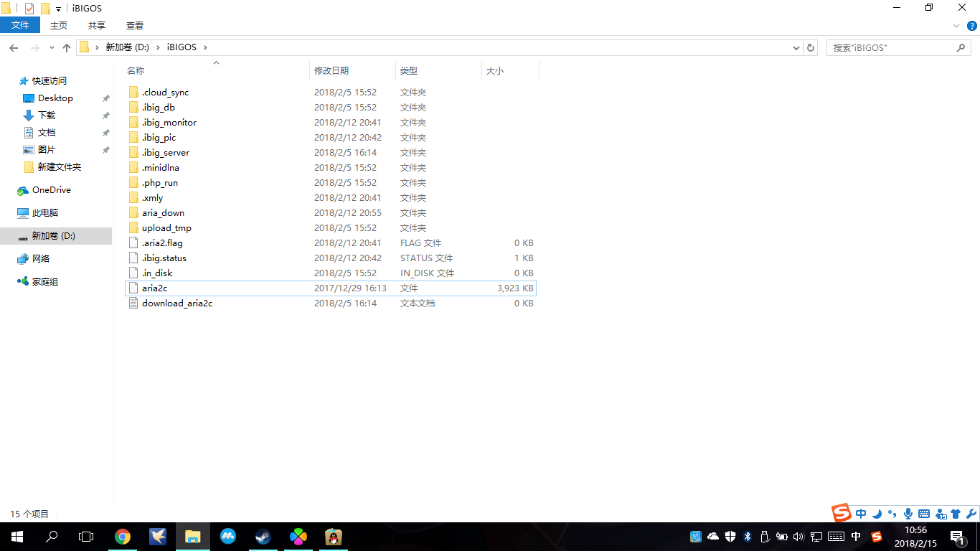The image size is (980, 551).
Task: Expand the ribbon with the chevron
Action: click(956, 26)
